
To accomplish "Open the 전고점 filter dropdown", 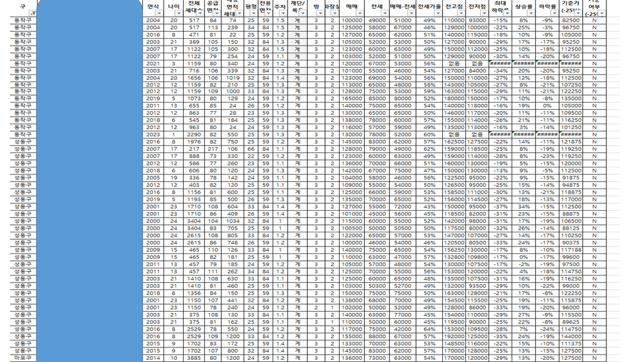I will [461, 13].
